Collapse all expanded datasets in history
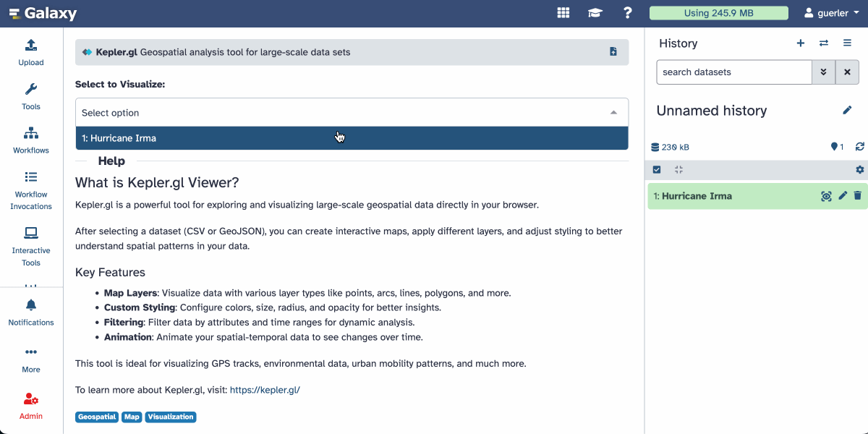Screen dimensions: 868x434 678,170
